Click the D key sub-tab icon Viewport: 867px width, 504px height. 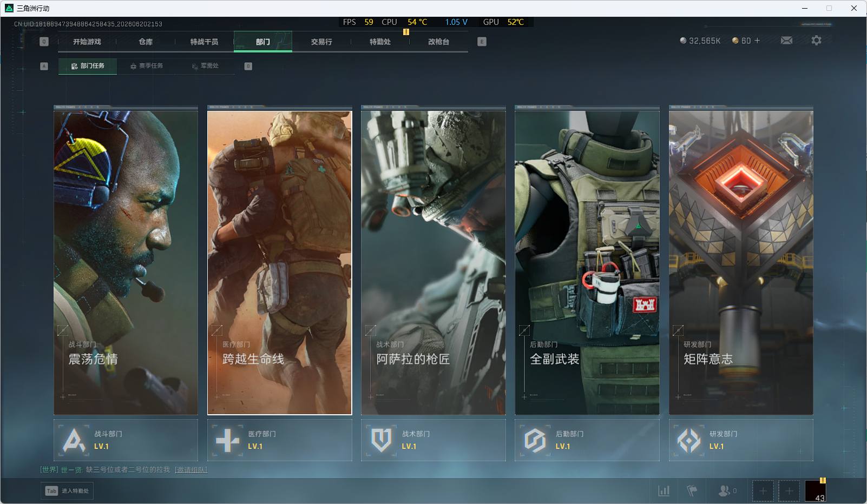point(248,66)
